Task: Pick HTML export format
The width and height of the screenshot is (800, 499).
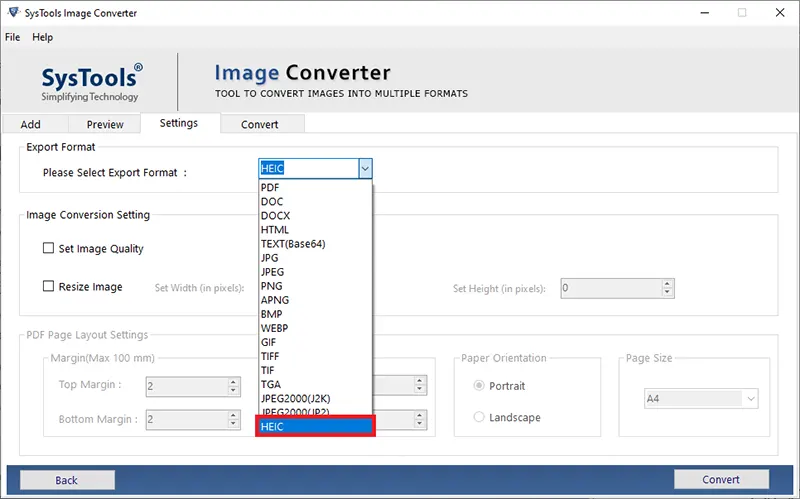Action: point(315,230)
